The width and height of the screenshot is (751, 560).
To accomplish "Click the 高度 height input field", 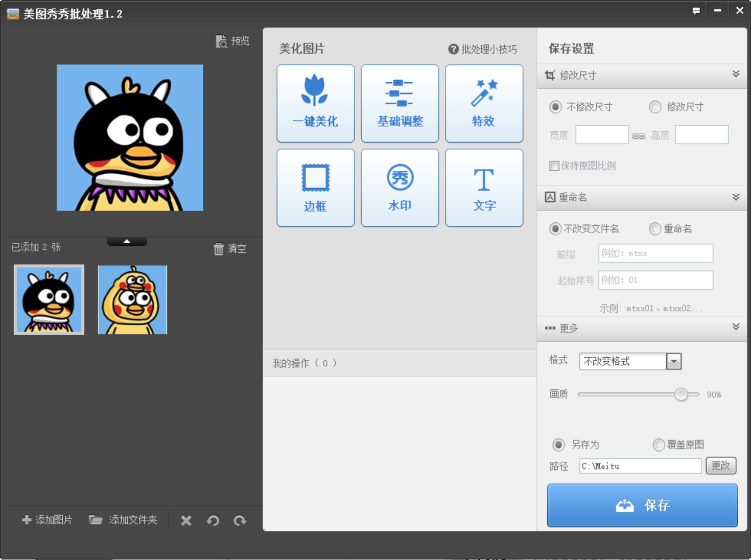I will pyautogui.click(x=701, y=135).
